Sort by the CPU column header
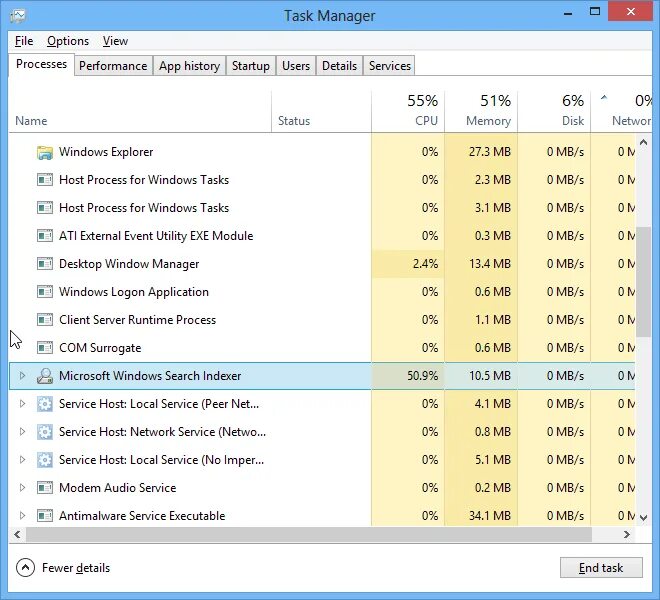The height and width of the screenshot is (600, 660). pyautogui.click(x=408, y=112)
